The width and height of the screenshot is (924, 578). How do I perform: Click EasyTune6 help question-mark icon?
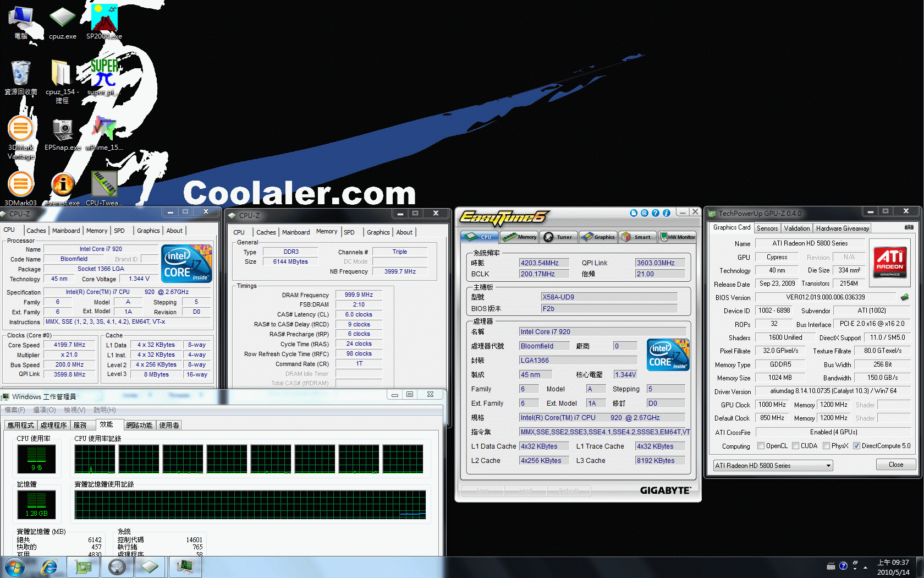click(656, 213)
